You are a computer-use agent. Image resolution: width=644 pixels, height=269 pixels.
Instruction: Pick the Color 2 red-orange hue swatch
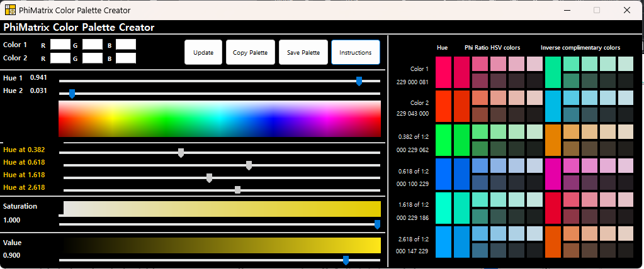coord(443,106)
